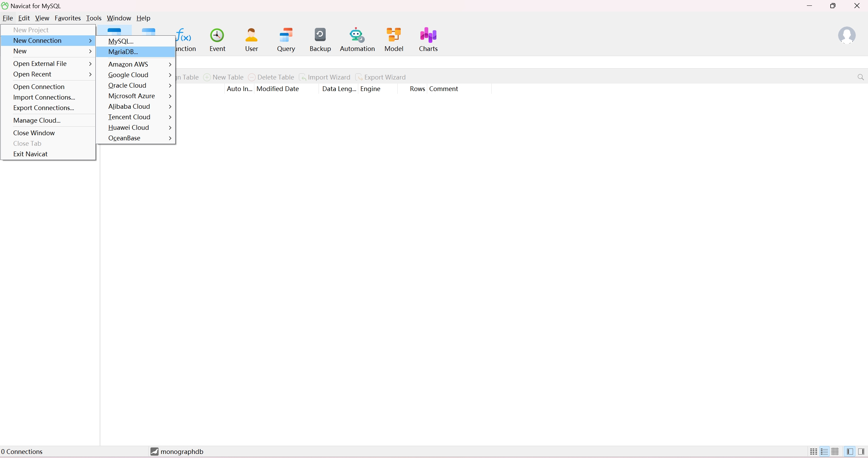Screen dimensions: 868x458
Task: Open the Charts toolbar icon
Action: 428,40
